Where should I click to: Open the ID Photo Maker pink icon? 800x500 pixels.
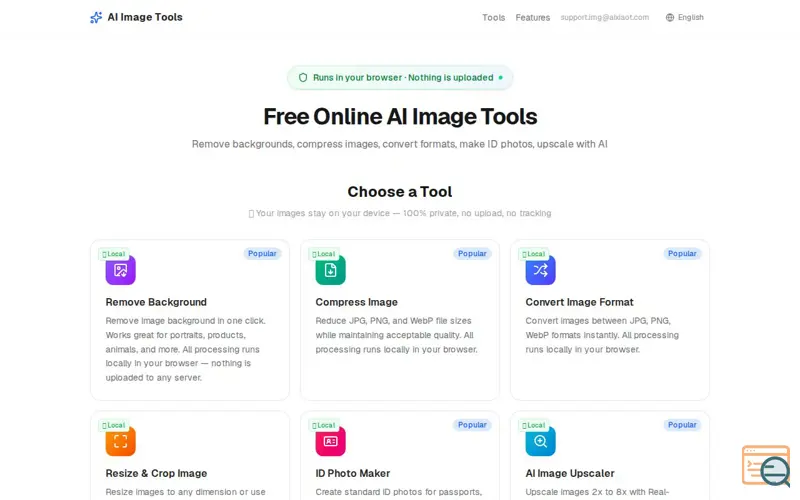click(x=331, y=441)
